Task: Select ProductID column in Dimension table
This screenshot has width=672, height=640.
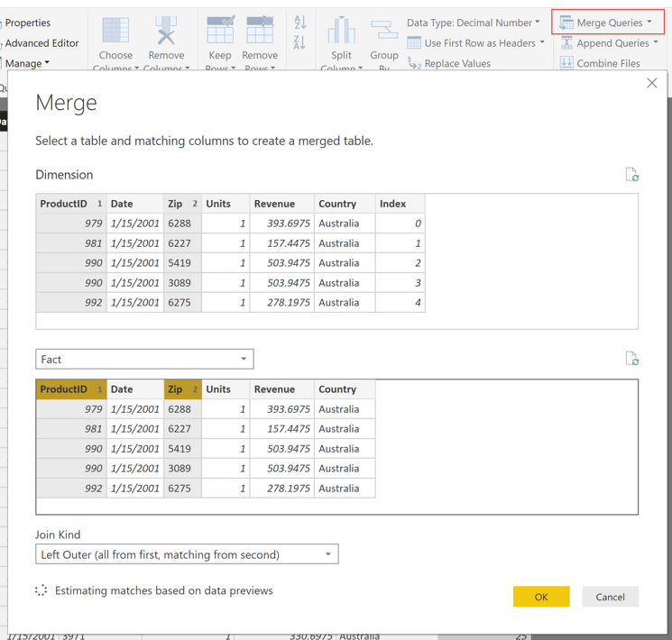Action: tap(71, 204)
